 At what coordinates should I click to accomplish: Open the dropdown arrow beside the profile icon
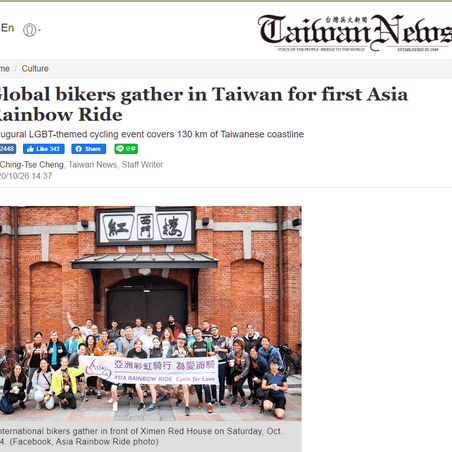pos(40,30)
